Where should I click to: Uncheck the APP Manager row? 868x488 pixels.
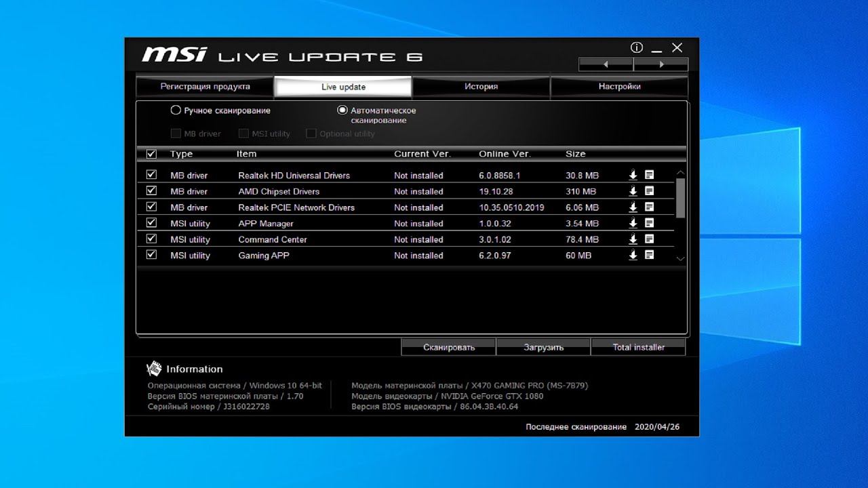[x=151, y=223]
